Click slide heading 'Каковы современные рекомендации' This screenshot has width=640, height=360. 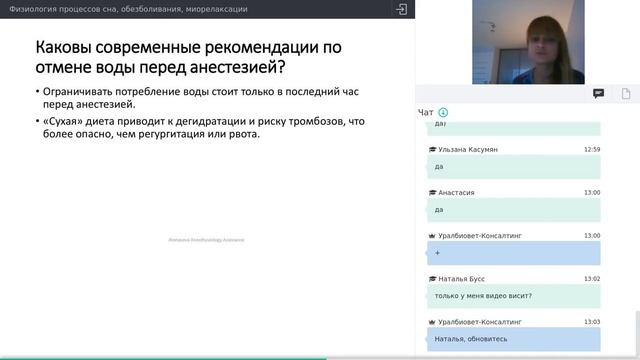[188, 57]
